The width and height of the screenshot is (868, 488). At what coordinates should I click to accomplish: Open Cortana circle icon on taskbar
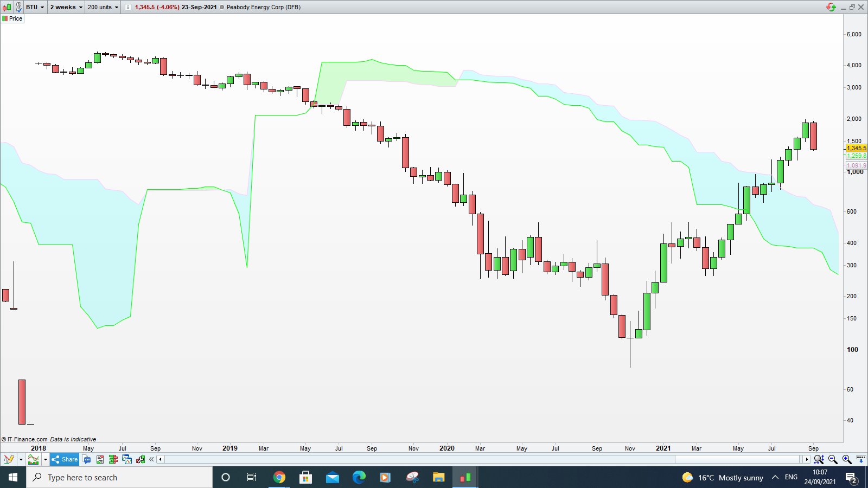[x=226, y=477]
